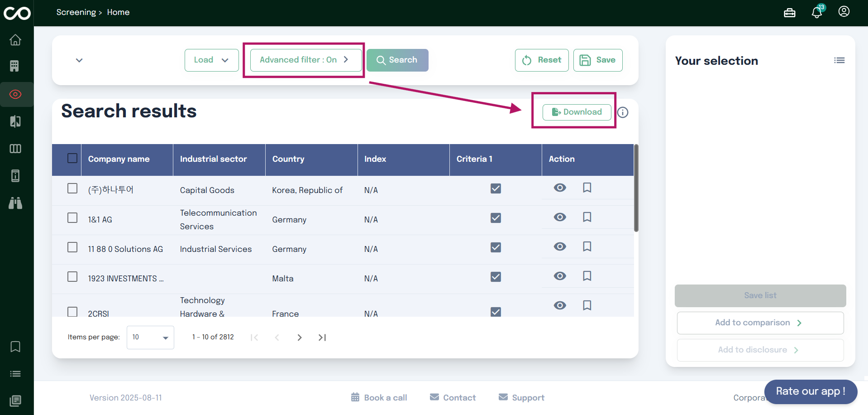The width and height of the screenshot is (868, 415).
Task: Open the binoculars icon in sidebar
Action: click(15, 203)
